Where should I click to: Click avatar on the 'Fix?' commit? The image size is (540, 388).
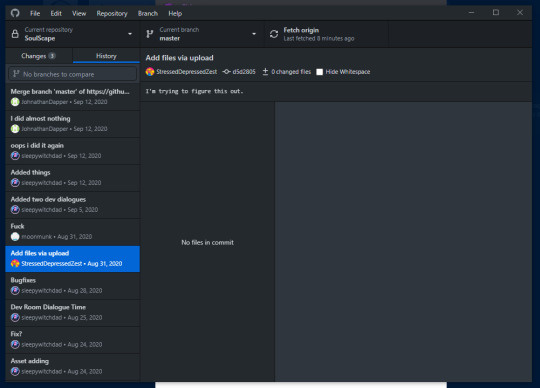click(15, 344)
